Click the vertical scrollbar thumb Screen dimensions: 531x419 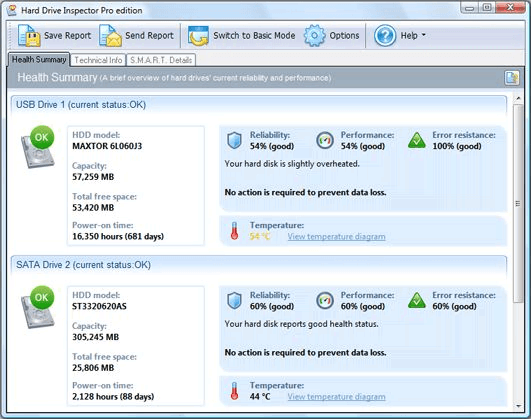point(518,203)
